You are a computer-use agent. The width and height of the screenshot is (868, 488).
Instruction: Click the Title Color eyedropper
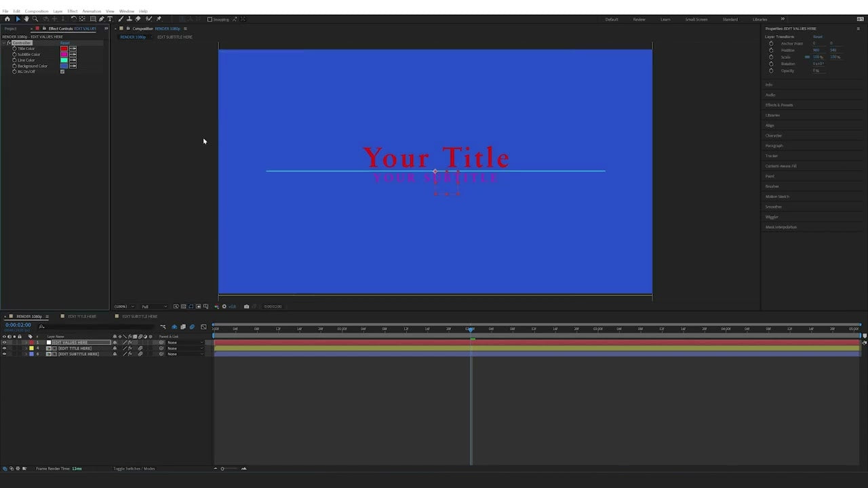pos(73,49)
